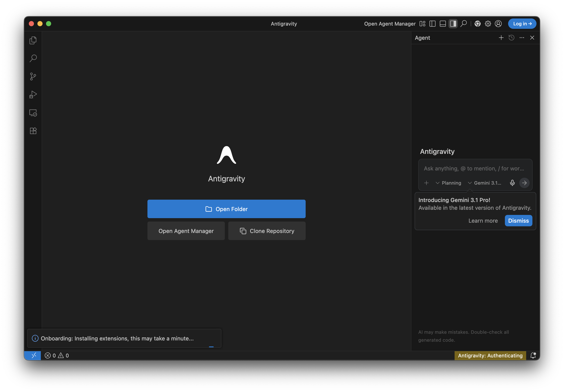
Task: Toggle the right panel visibility
Action: pos(453,24)
